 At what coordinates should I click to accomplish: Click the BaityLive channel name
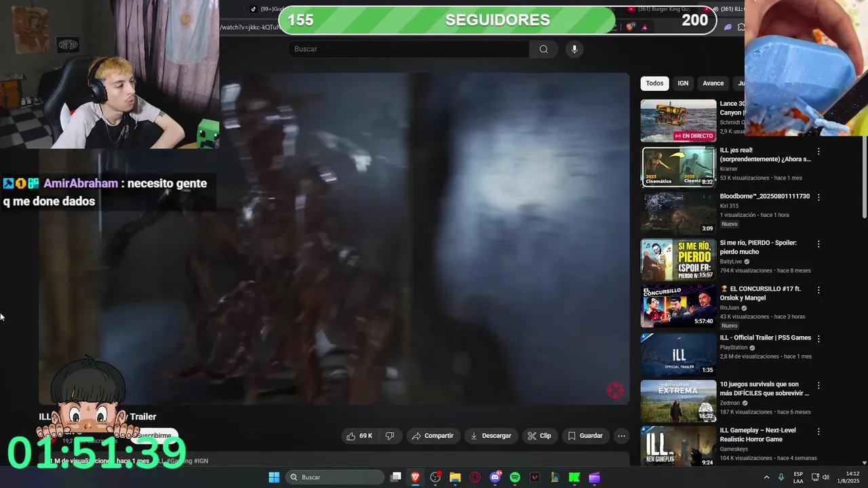731,262
